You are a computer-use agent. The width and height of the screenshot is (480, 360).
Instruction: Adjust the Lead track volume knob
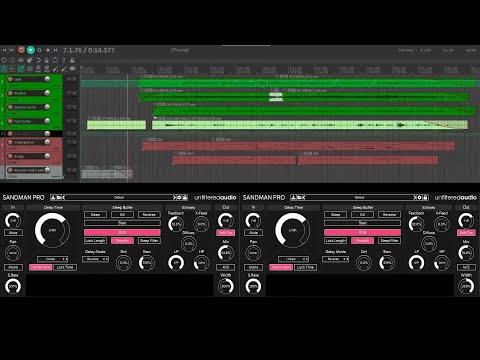(x=47, y=79)
